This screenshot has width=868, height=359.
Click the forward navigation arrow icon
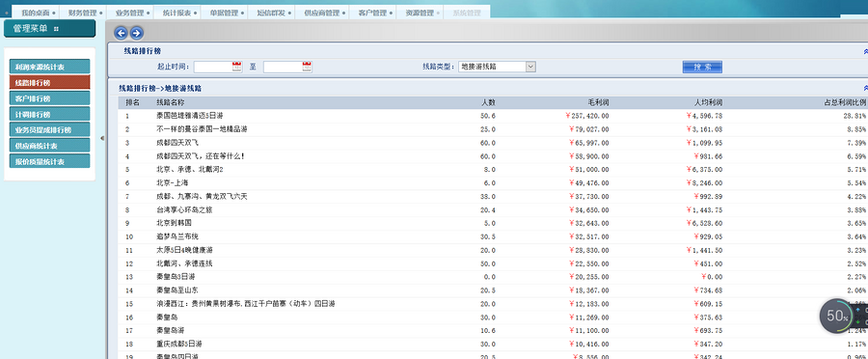[x=136, y=33]
